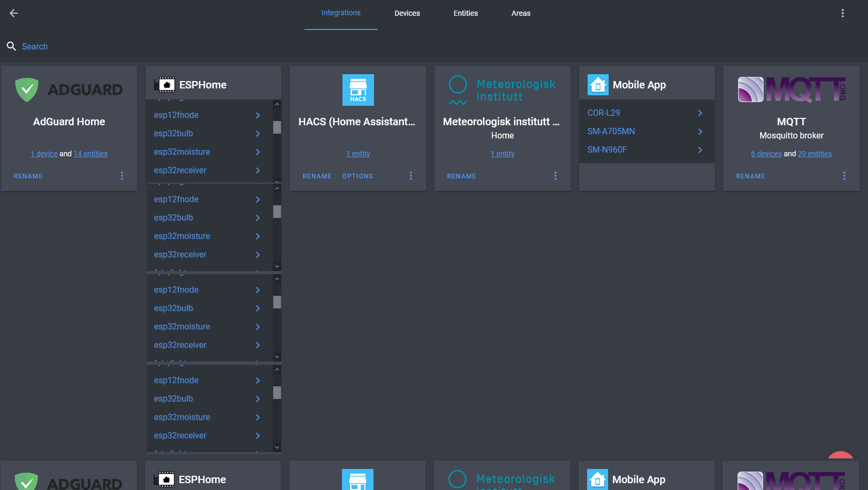The height and width of the screenshot is (490, 868).
Task: Open the MQTT '6 devices' link
Action: (x=766, y=154)
